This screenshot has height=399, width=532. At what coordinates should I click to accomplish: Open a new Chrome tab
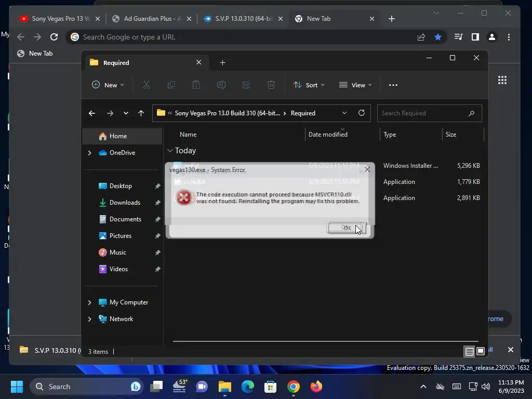392,19
